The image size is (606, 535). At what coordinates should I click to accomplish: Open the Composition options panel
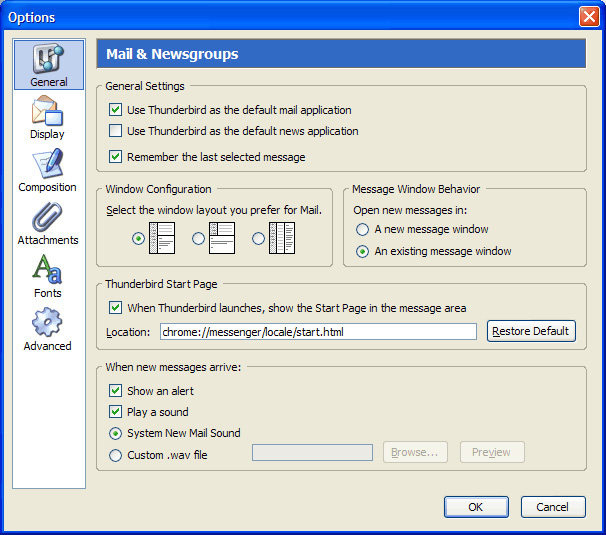click(x=48, y=170)
